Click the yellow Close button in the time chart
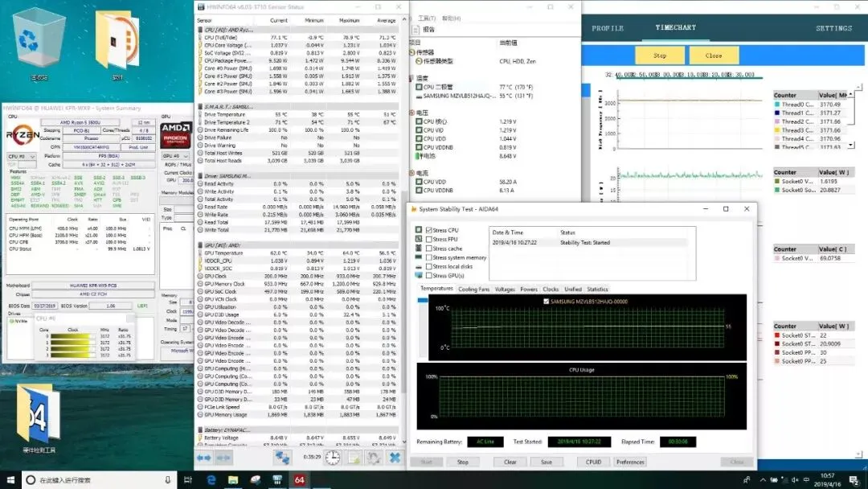Image resolution: width=868 pixels, height=489 pixels. pos(714,55)
